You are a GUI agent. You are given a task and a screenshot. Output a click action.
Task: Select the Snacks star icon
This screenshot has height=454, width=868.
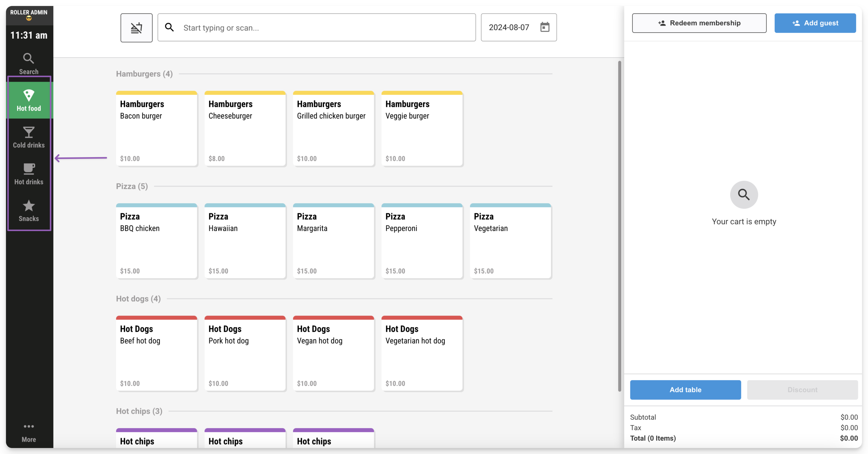pos(29,206)
